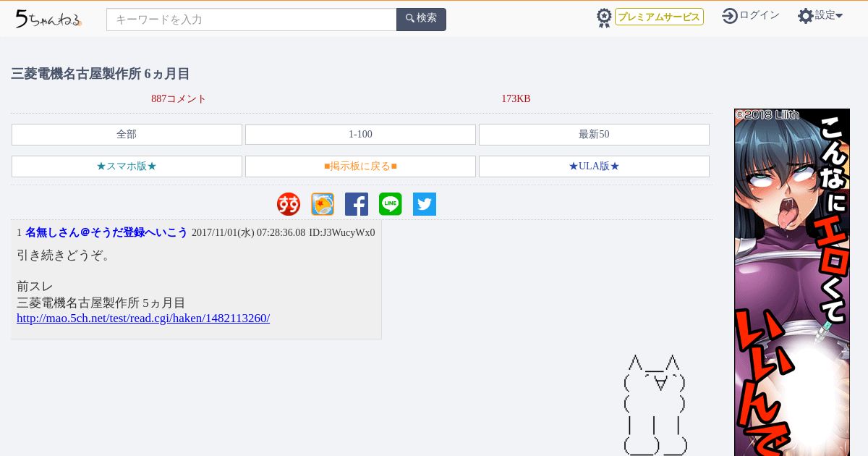Viewport: 868px width, 456px height.
Task: Click the settings gear icon
Action: tap(805, 15)
